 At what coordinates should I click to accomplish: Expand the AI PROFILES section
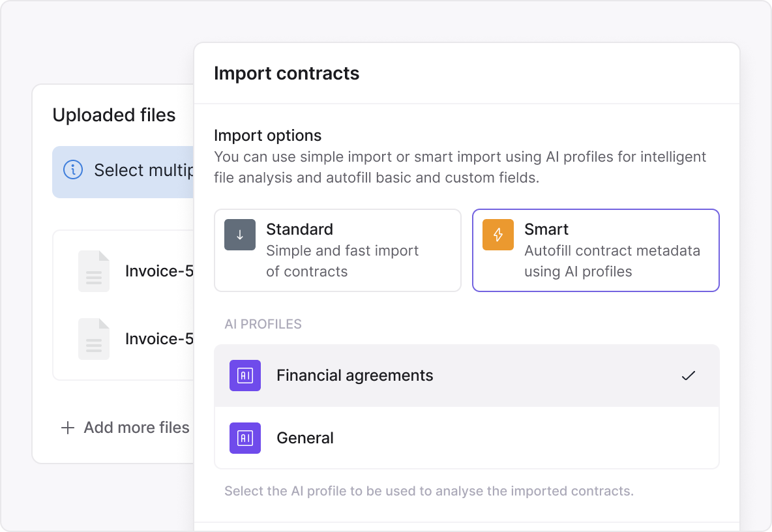click(x=263, y=324)
